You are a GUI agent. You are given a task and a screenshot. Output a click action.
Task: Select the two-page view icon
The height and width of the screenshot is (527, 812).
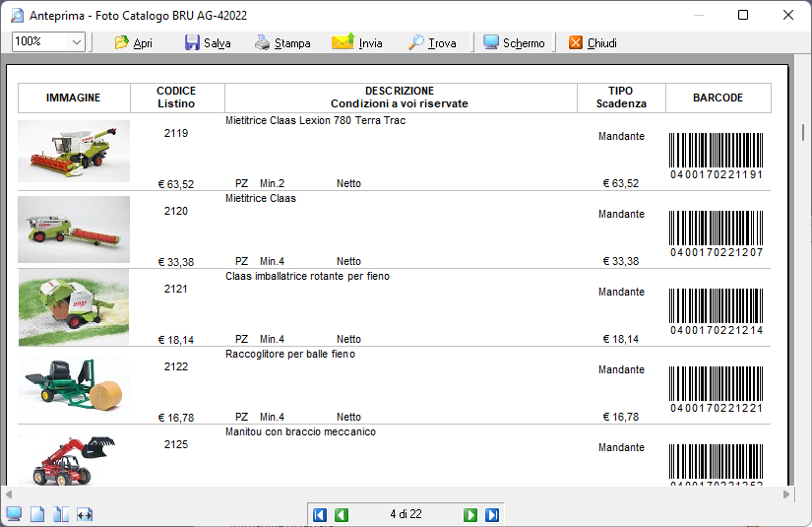point(61,514)
